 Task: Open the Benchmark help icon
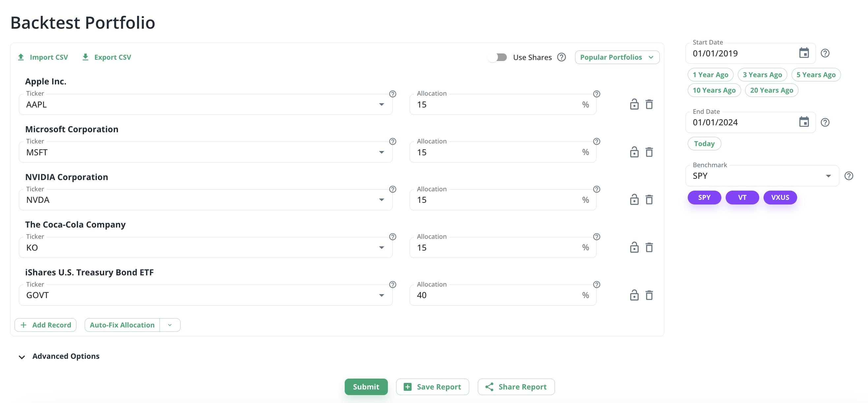click(x=849, y=176)
